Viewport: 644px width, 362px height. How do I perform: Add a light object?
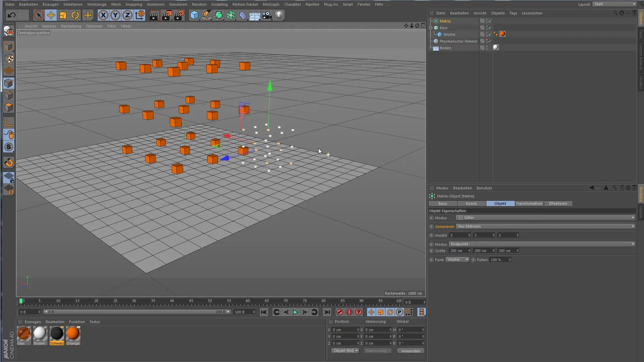(279, 15)
